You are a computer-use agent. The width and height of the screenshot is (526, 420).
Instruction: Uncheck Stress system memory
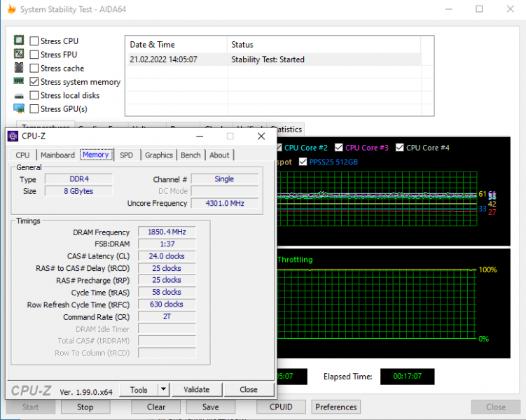[x=34, y=82]
